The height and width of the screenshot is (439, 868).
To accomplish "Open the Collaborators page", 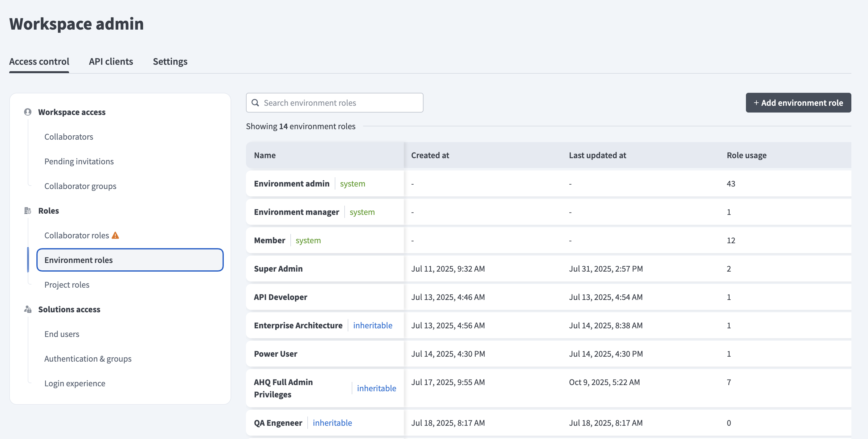I will [69, 137].
